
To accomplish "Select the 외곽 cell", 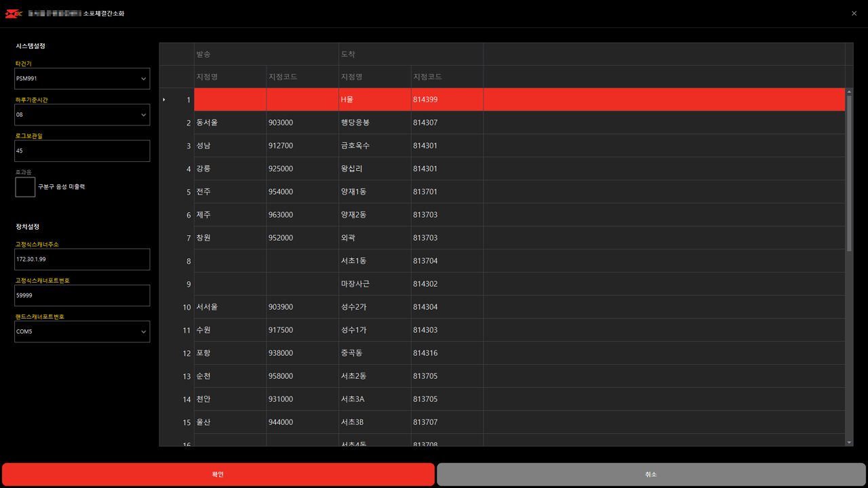I will pyautogui.click(x=375, y=238).
